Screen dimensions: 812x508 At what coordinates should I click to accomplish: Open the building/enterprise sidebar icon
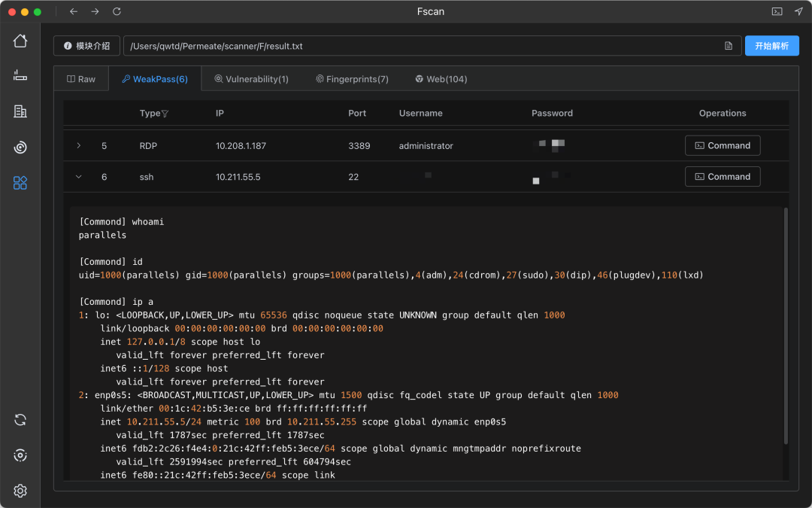click(x=20, y=111)
